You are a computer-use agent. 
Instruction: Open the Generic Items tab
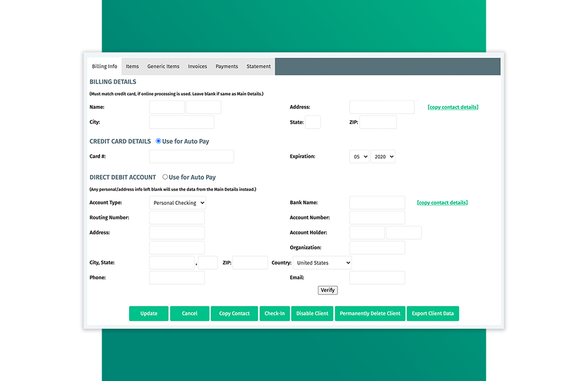tap(163, 67)
